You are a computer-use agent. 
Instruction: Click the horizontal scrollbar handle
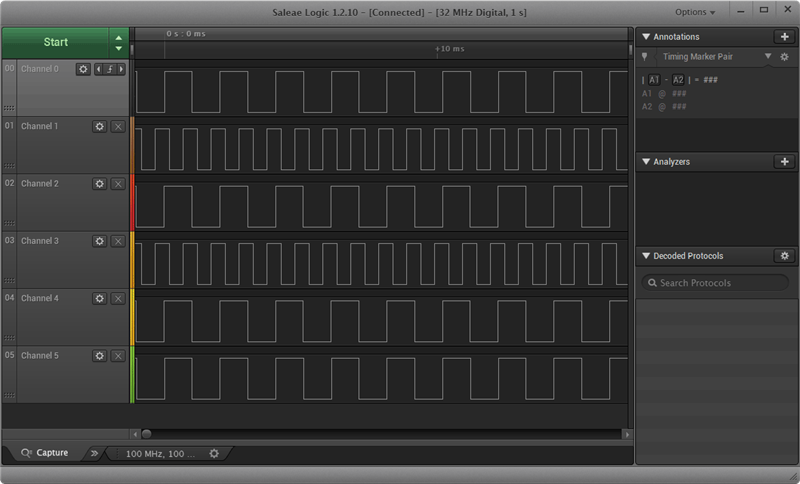click(146, 434)
